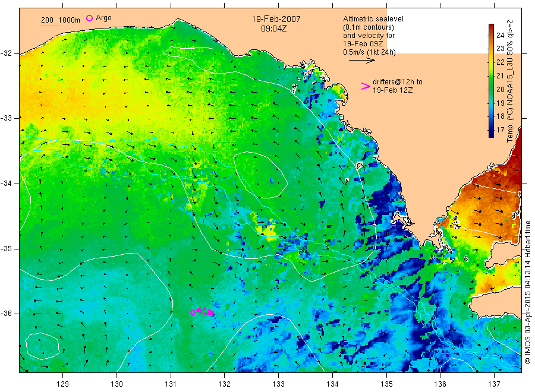Screen dimensions: 535x392
Task: Click longitude axis label 137
Action: click(x=494, y=384)
